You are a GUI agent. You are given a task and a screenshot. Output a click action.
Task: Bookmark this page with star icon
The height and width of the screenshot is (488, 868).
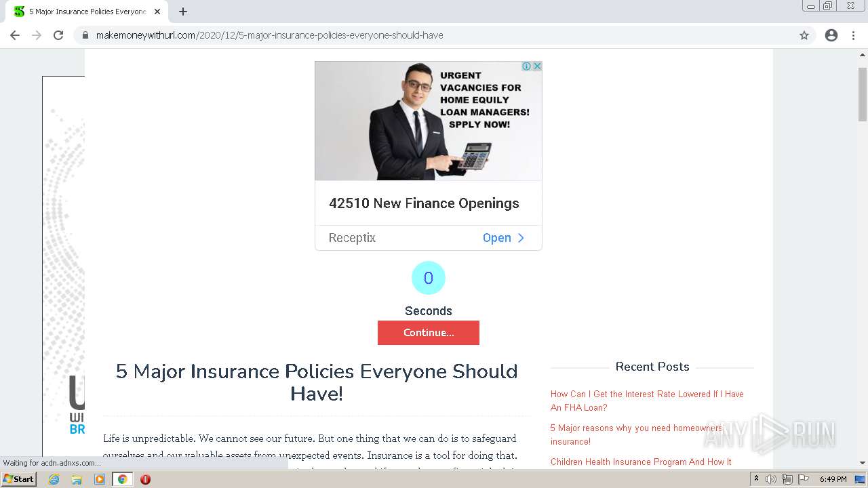[804, 35]
